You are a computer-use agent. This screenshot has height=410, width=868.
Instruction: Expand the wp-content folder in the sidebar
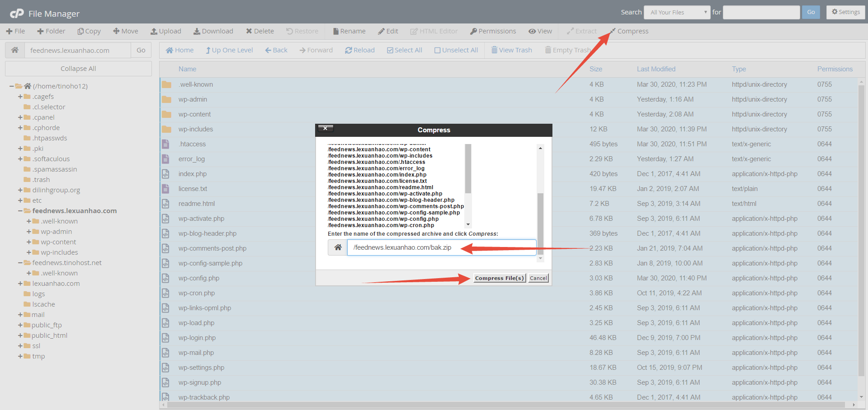[29, 242]
